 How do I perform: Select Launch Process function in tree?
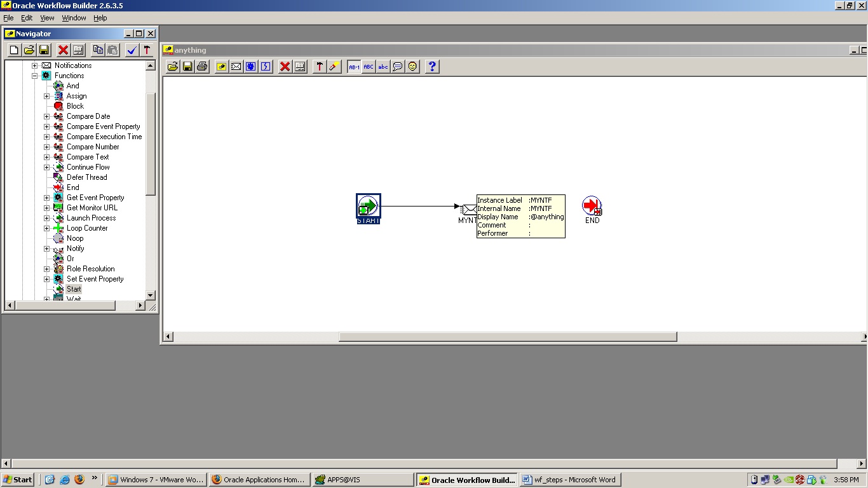coord(91,218)
